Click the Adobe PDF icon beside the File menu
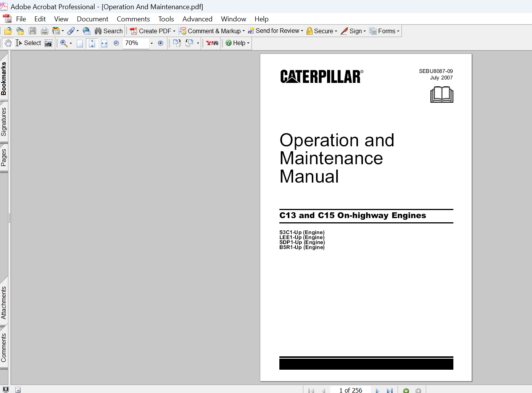Image resolution: width=532 pixels, height=393 pixels. (7, 19)
